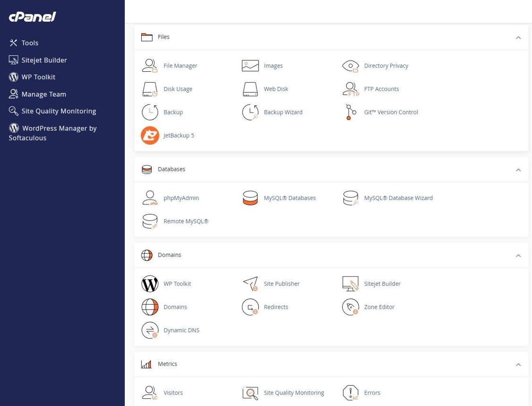Click the Backup Wizard icon
The image size is (532, 406).
pos(250,112)
